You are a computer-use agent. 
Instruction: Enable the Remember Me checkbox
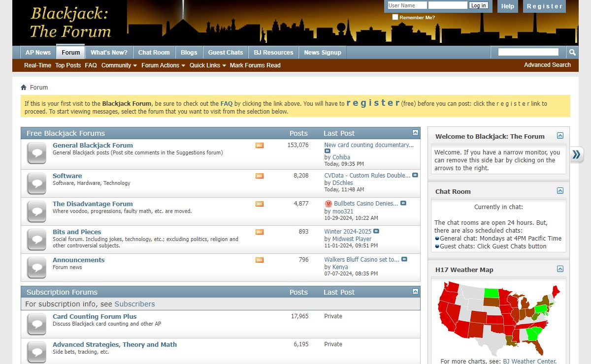point(395,17)
